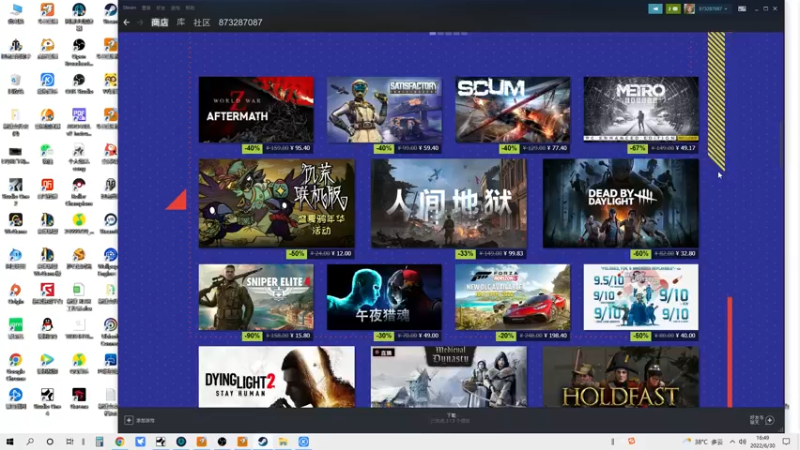The width and height of the screenshot is (800, 450).
Task: Open the downloads status at Steam bottom
Action: point(451,418)
